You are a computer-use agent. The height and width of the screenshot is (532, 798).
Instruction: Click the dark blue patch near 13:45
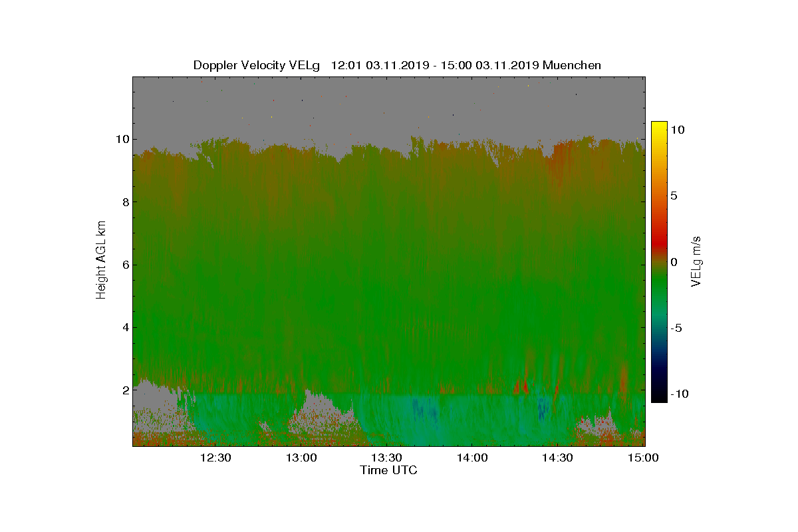click(426, 410)
